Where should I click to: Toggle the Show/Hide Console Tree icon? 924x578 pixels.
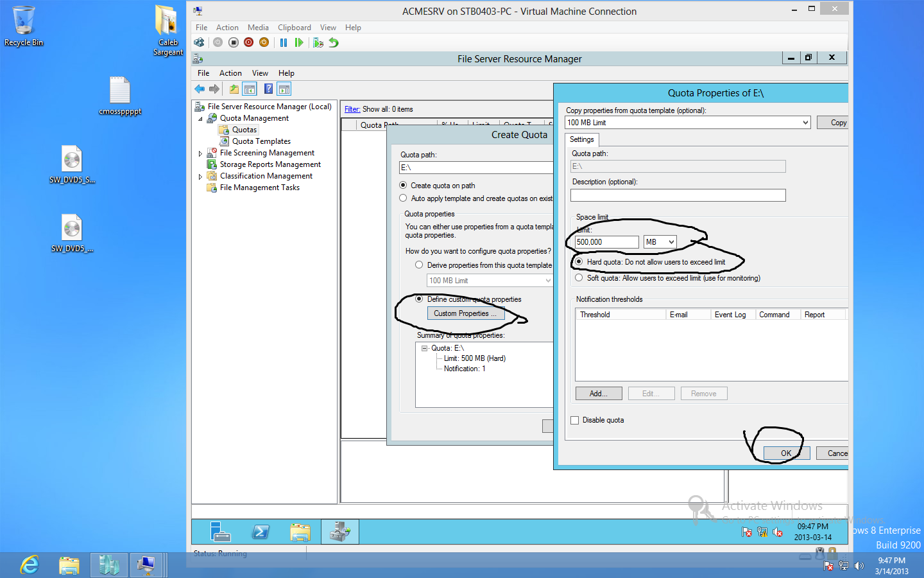(250, 89)
